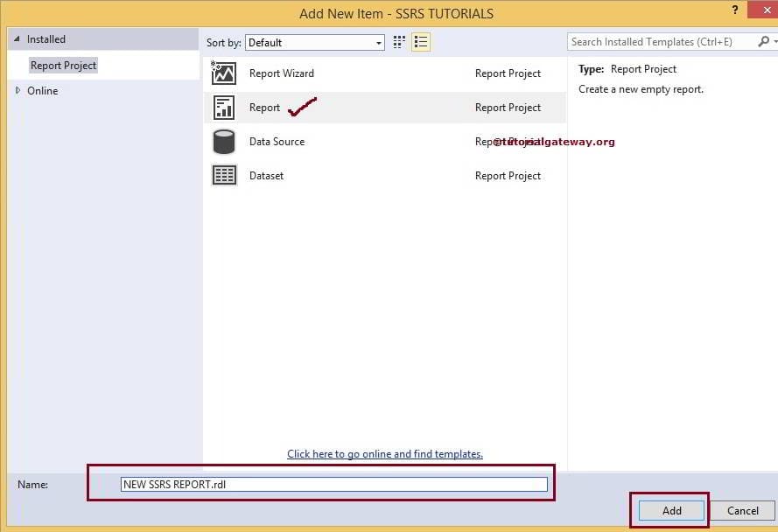778x532 pixels.
Task: Click the Cancel button
Action: (x=742, y=510)
